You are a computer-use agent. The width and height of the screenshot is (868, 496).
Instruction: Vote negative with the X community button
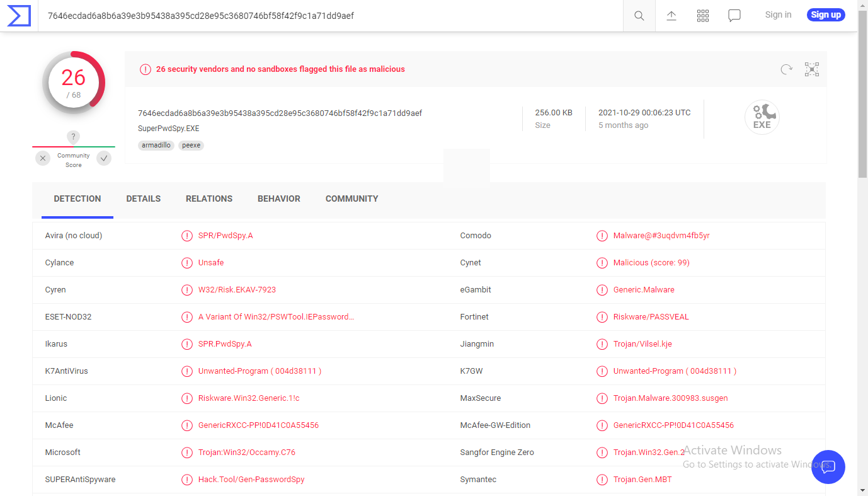43,158
